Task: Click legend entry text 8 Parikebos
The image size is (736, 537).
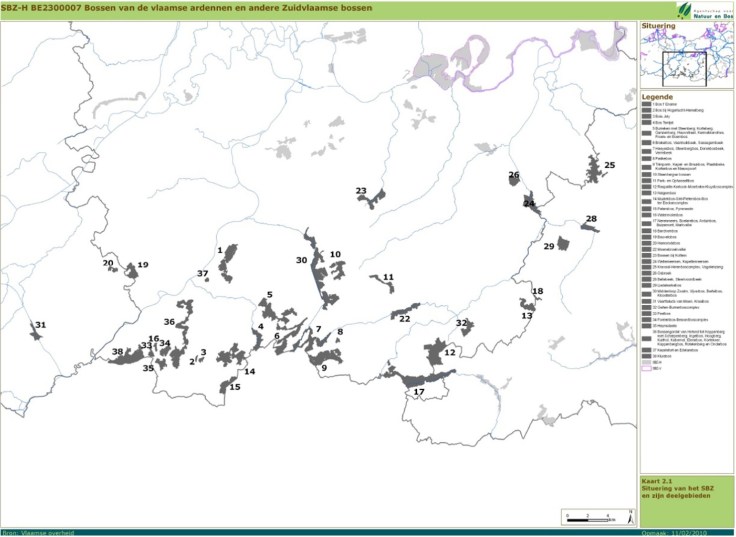Action: (x=660, y=159)
